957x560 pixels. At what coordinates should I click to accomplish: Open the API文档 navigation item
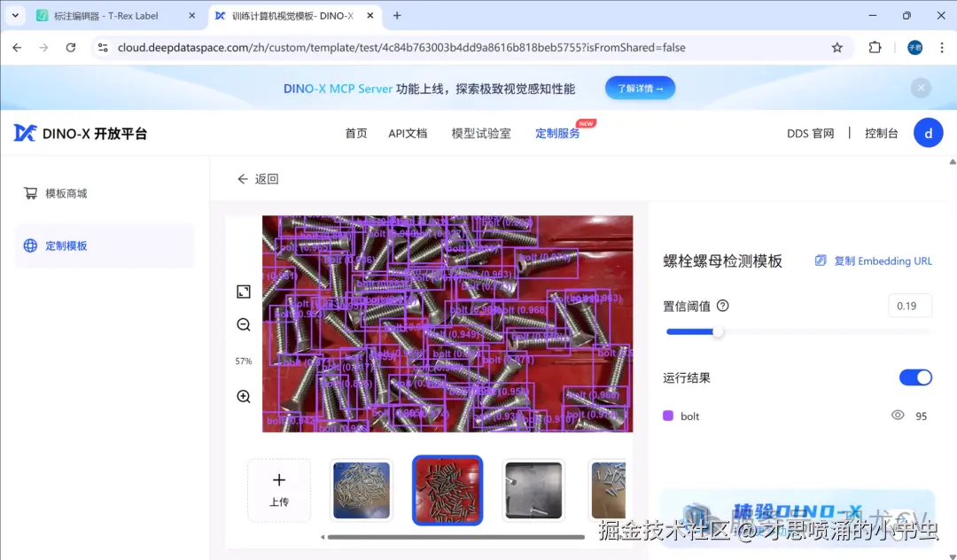[408, 132]
